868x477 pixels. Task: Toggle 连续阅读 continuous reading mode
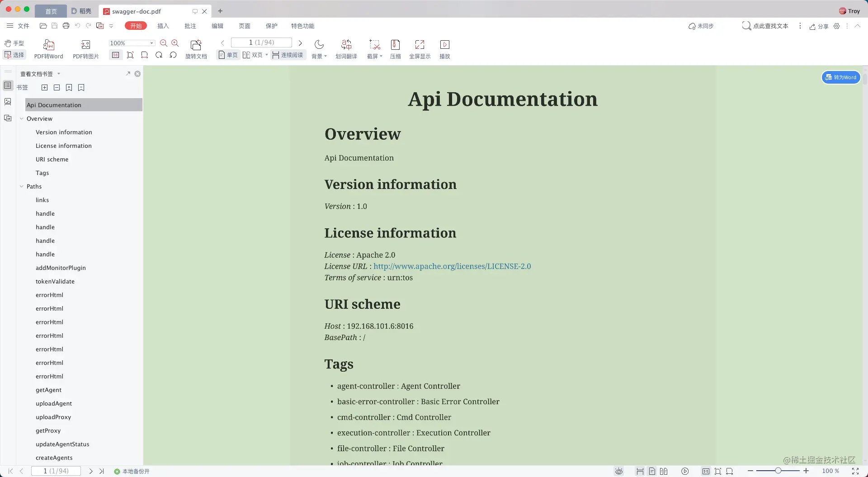(288, 55)
